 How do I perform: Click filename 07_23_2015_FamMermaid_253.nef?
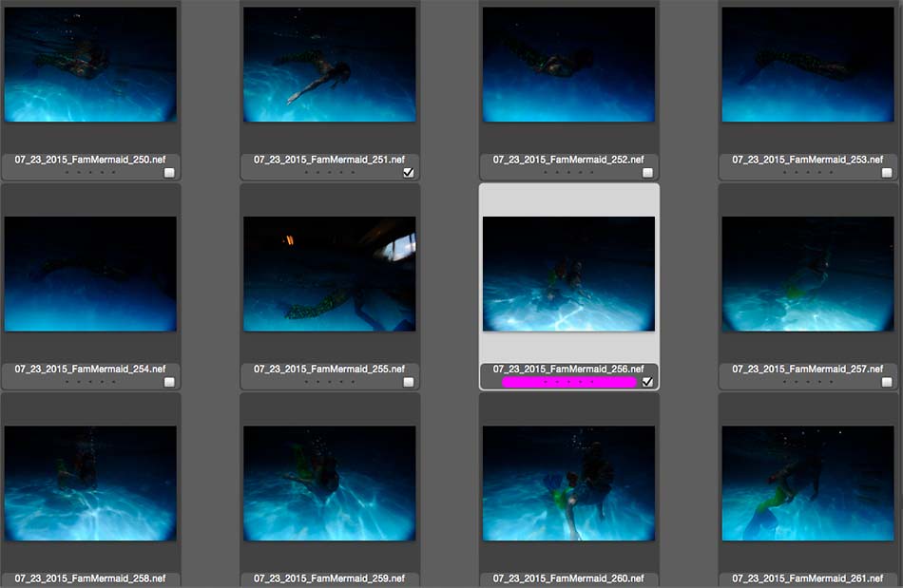pos(808,160)
